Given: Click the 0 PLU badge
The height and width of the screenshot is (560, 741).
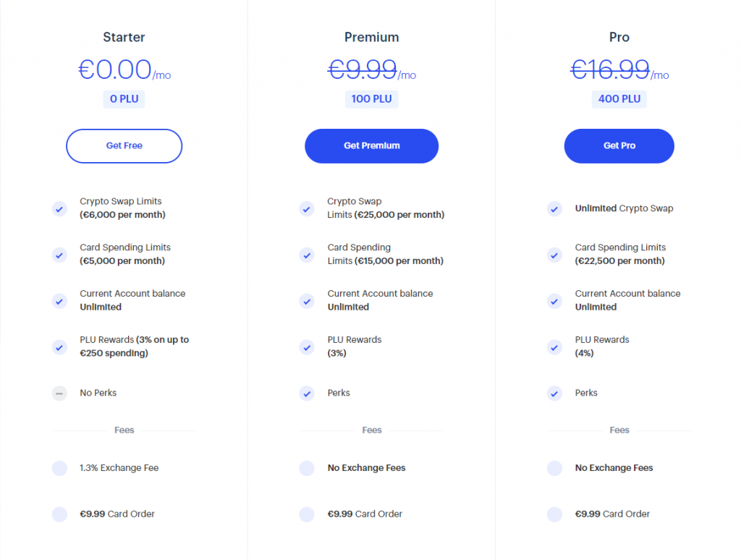Looking at the screenshot, I should pyautogui.click(x=124, y=99).
